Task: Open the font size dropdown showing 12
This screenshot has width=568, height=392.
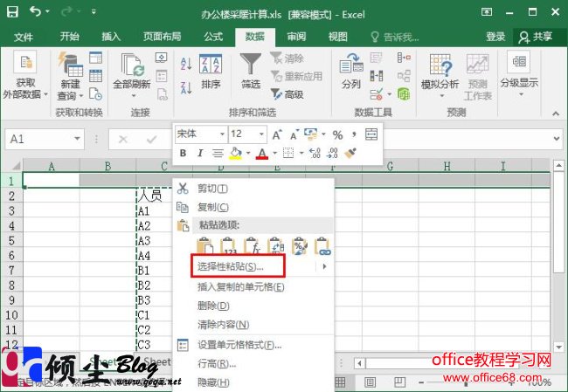Action: [260, 134]
